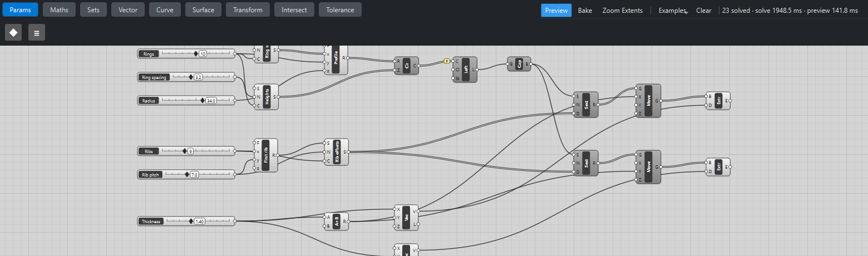Select the upper Extr extrude node
This screenshot has width=868, height=256.
718,101
